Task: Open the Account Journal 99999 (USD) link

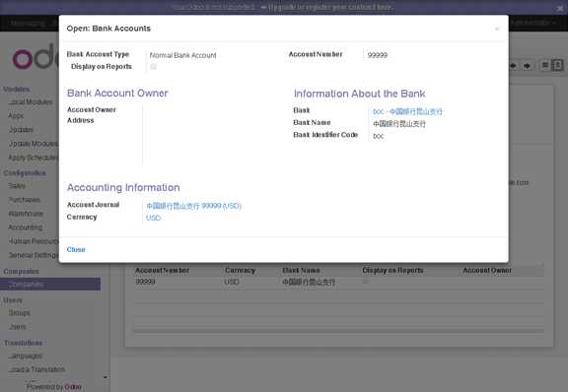Action: (194, 206)
